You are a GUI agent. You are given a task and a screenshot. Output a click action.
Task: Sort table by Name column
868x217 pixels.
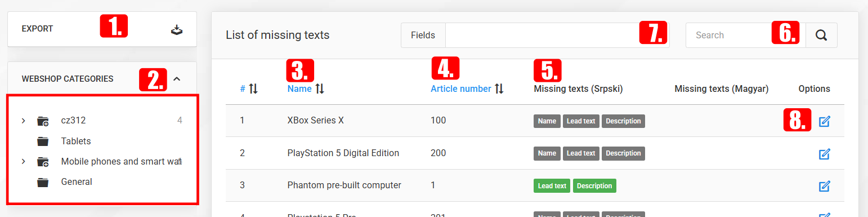point(299,88)
